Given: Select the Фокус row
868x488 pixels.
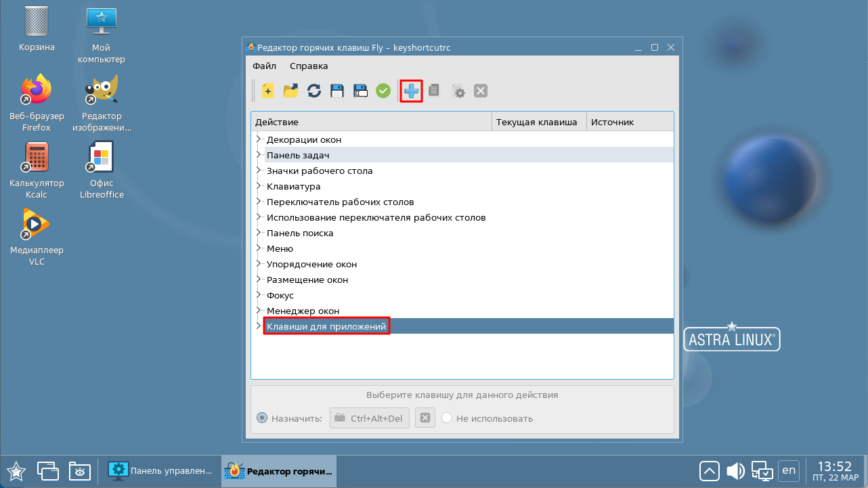Looking at the screenshot, I should click(x=462, y=295).
